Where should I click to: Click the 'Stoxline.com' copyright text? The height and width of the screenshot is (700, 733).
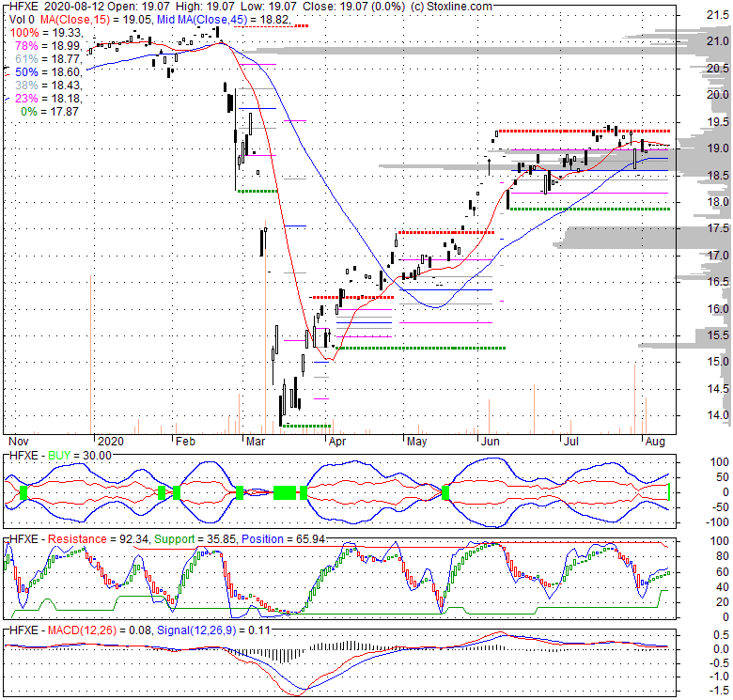[x=460, y=7]
